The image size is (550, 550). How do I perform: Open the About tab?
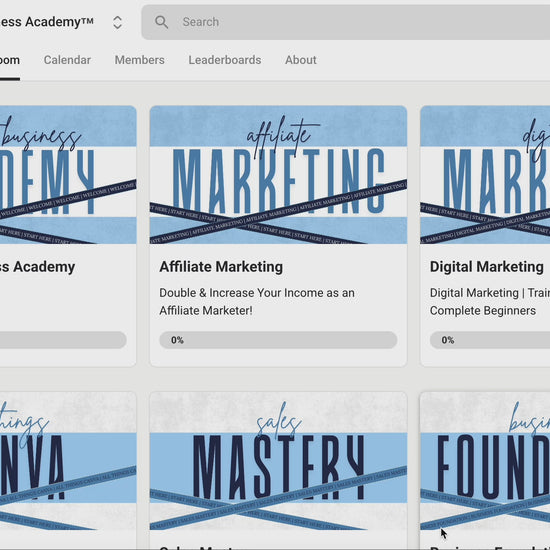pyautogui.click(x=301, y=60)
